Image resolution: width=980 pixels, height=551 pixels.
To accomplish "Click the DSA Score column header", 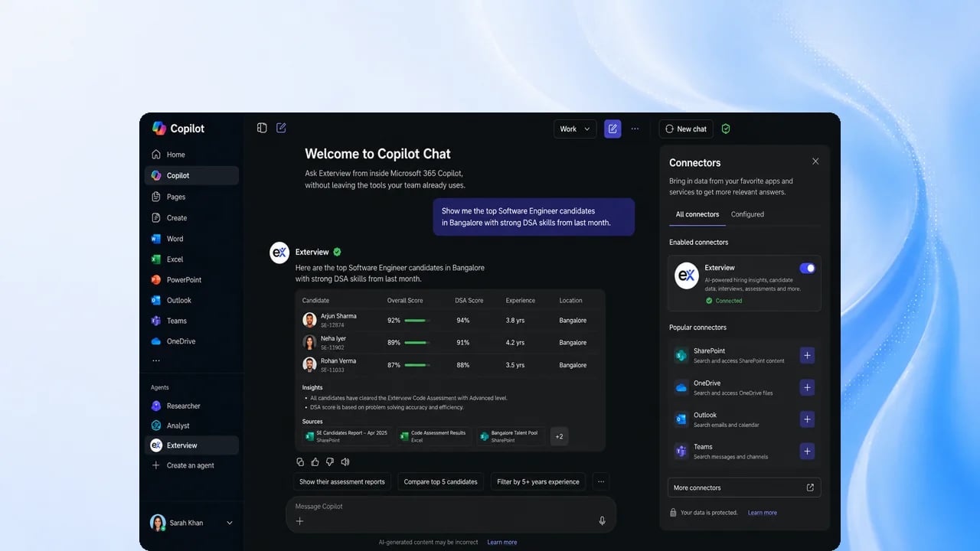I will 469,301.
